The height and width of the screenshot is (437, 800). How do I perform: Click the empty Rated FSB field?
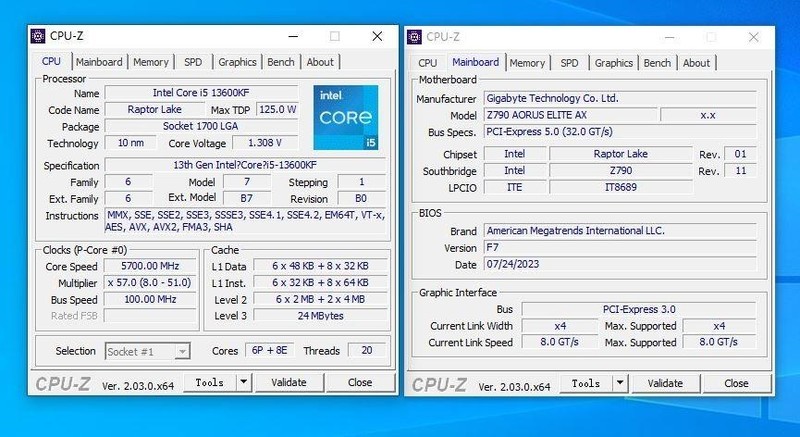(x=150, y=316)
